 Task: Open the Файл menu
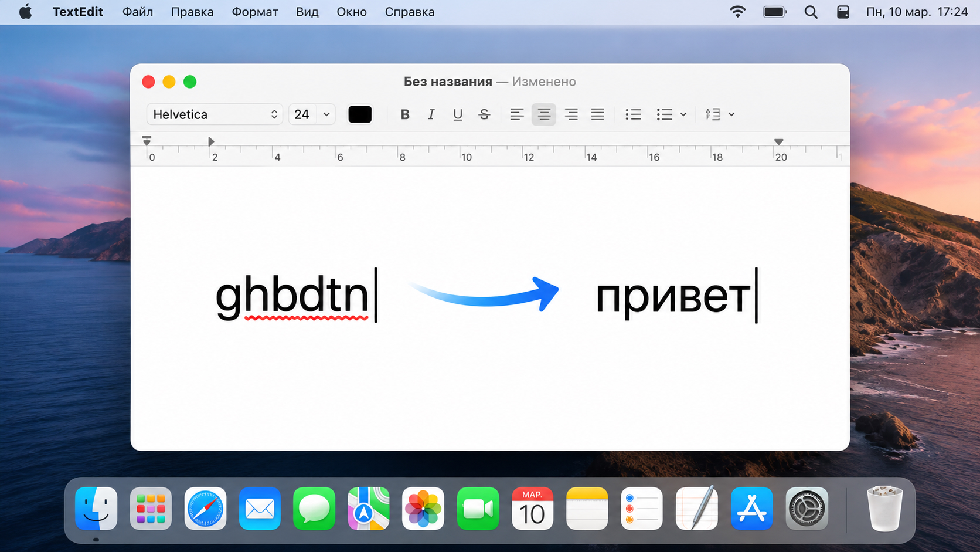138,12
